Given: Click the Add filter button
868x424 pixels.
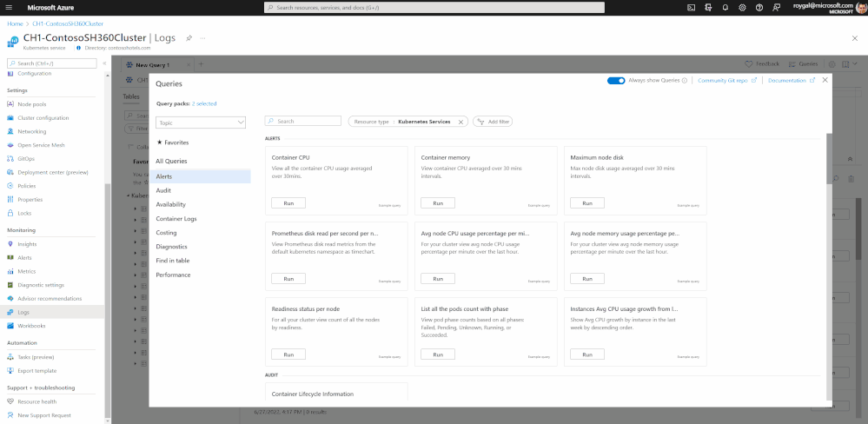Looking at the screenshot, I should (493, 122).
